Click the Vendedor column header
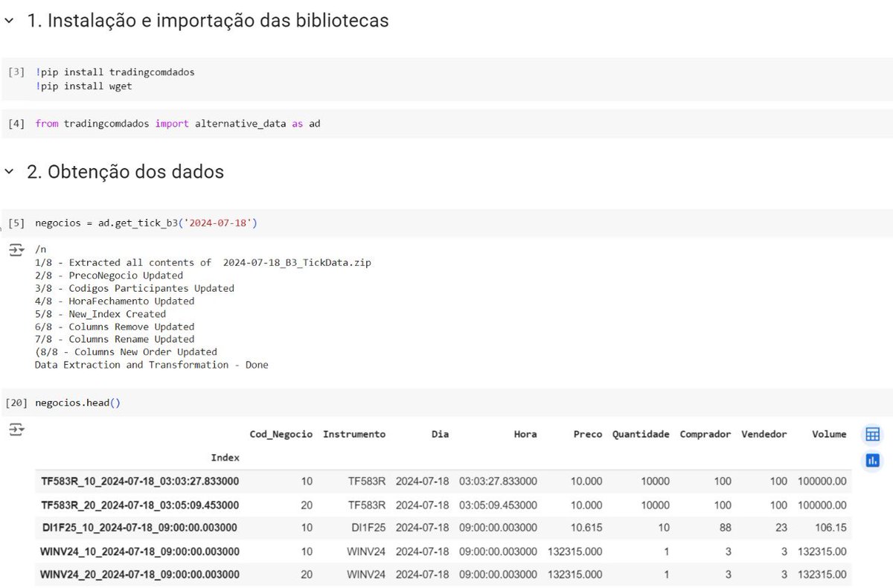 764,434
